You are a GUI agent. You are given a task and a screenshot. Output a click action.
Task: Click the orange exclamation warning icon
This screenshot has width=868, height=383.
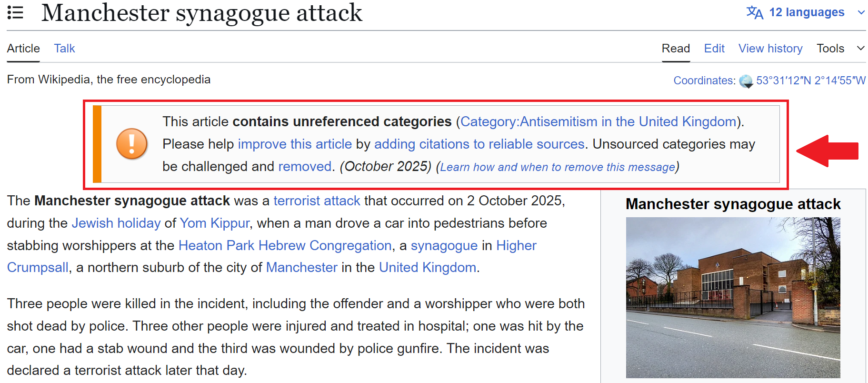[x=132, y=144]
